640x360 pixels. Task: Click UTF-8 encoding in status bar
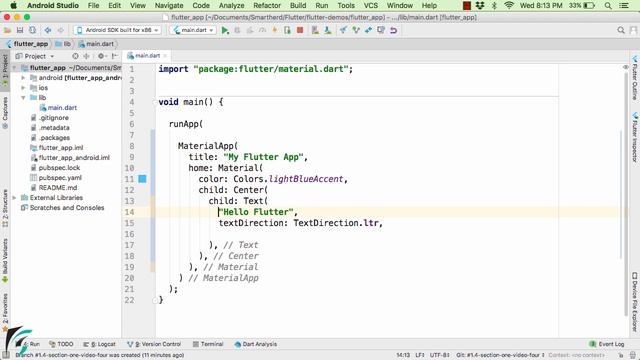click(439, 355)
